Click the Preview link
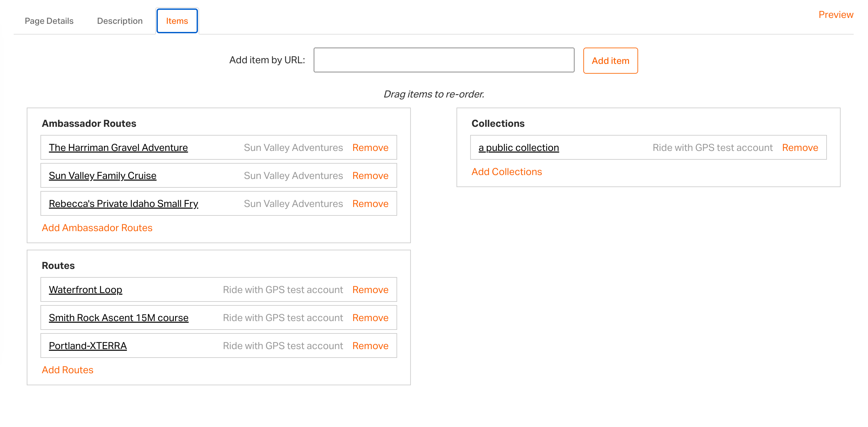This screenshot has width=868, height=427. [x=835, y=14]
